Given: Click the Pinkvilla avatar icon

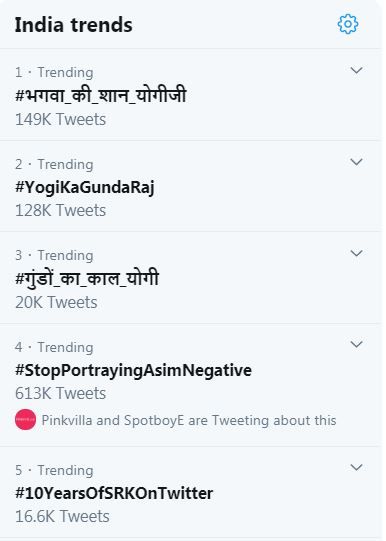Looking at the screenshot, I should click(x=25, y=420).
